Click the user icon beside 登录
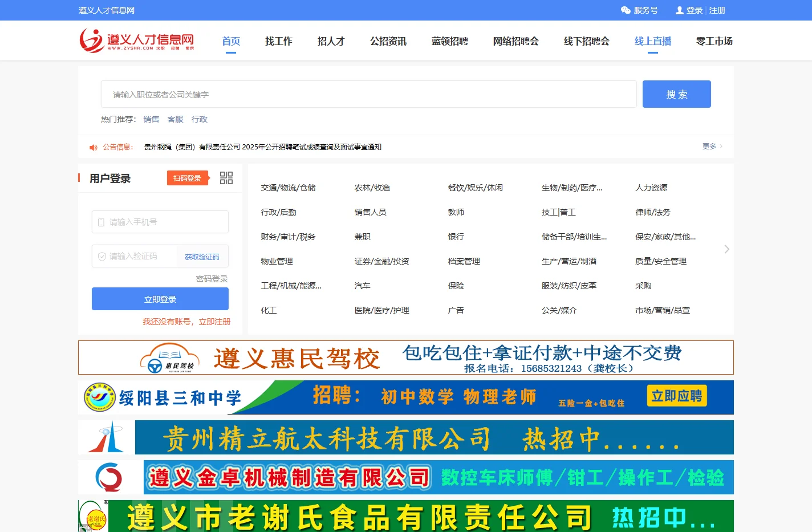812x532 pixels. click(x=679, y=10)
